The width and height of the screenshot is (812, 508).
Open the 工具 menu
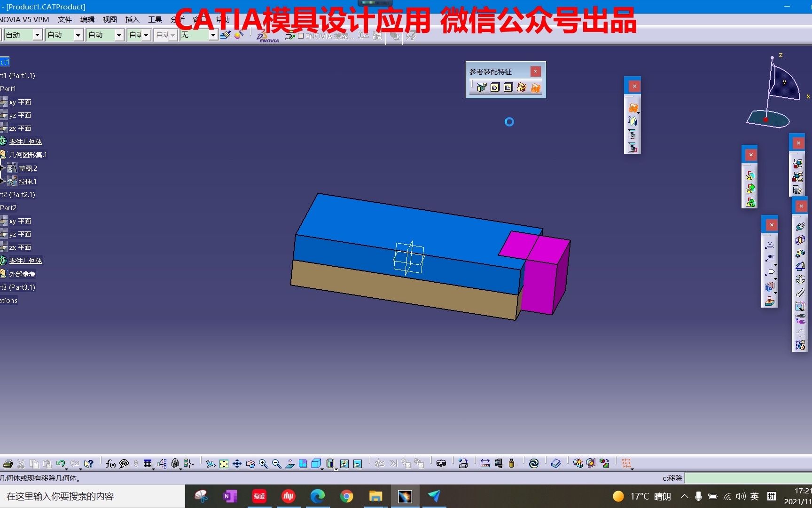pos(155,19)
